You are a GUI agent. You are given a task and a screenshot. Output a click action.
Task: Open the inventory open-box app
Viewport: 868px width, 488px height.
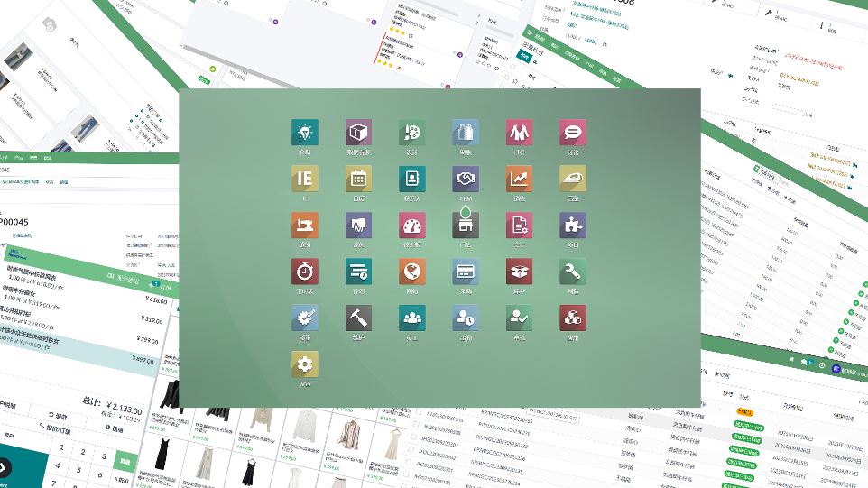pyautogui.click(x=519, y=272)
